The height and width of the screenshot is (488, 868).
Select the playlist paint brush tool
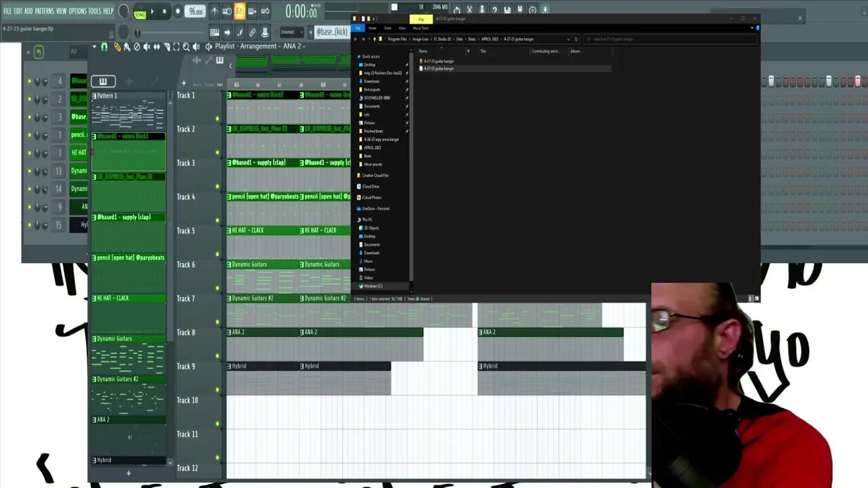tap(127, 47)
